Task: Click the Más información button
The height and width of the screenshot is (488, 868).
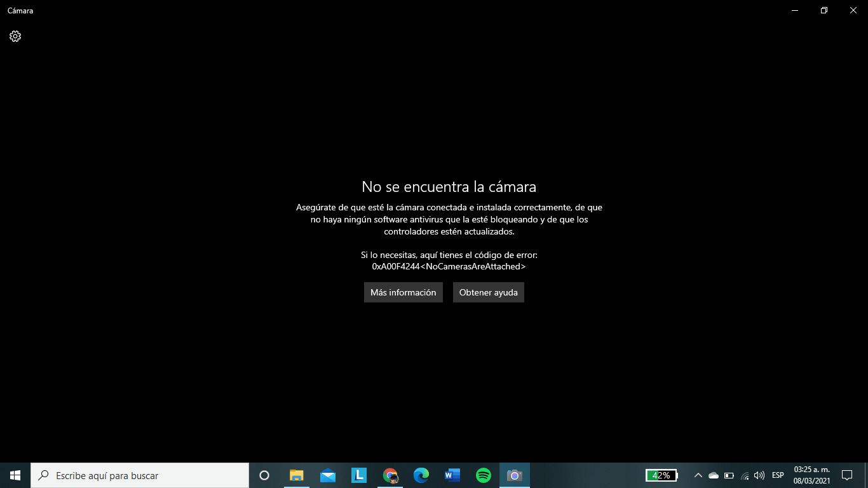Action: [x=403, y=292]
